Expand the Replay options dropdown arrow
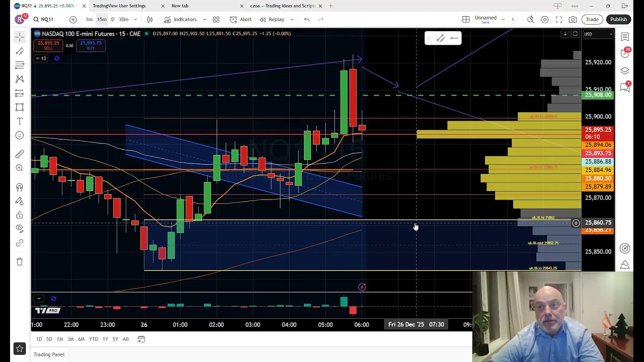 (x=292, y=20)
